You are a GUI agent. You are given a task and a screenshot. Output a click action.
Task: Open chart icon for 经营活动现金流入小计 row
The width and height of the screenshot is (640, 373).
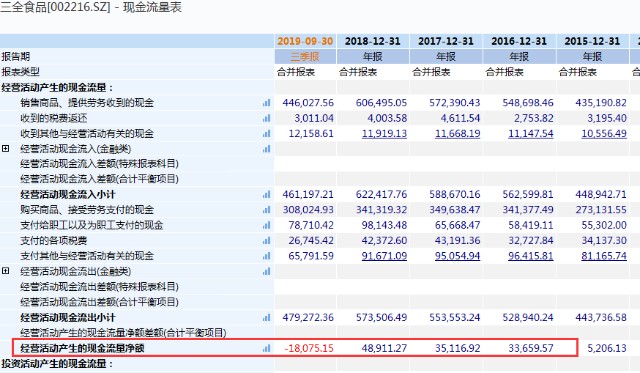[267, 195]
